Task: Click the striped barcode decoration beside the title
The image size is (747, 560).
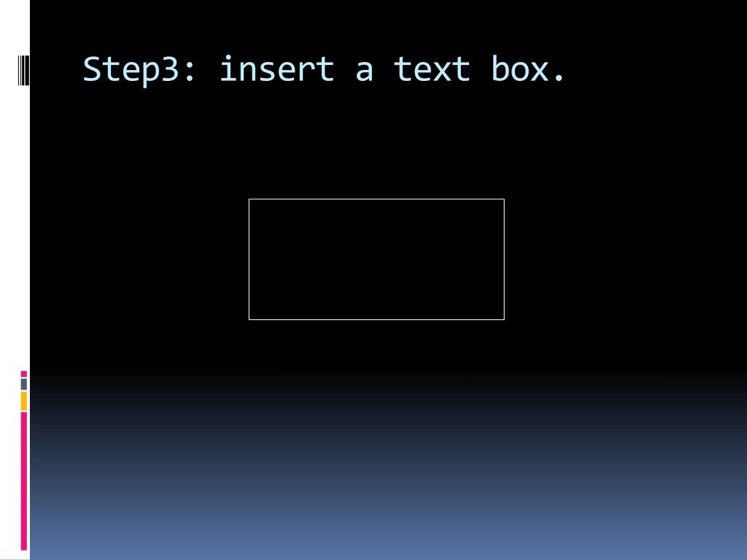Action: point(23,71)
